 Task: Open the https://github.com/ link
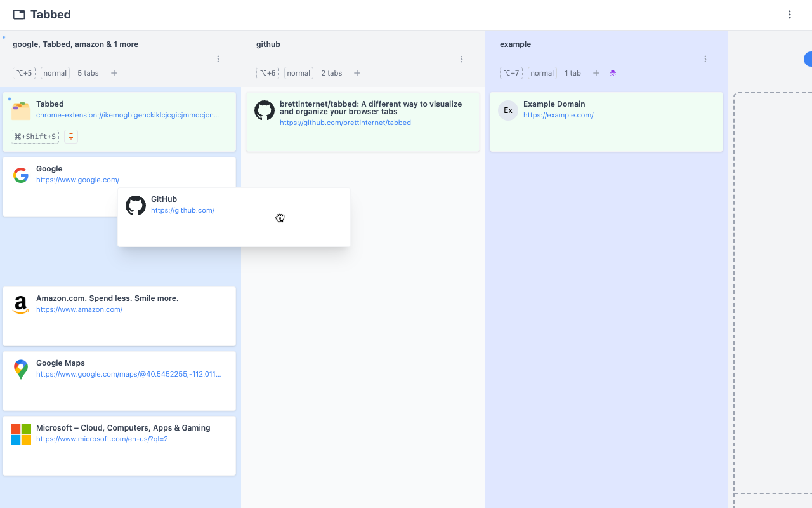tap(183, 210)
